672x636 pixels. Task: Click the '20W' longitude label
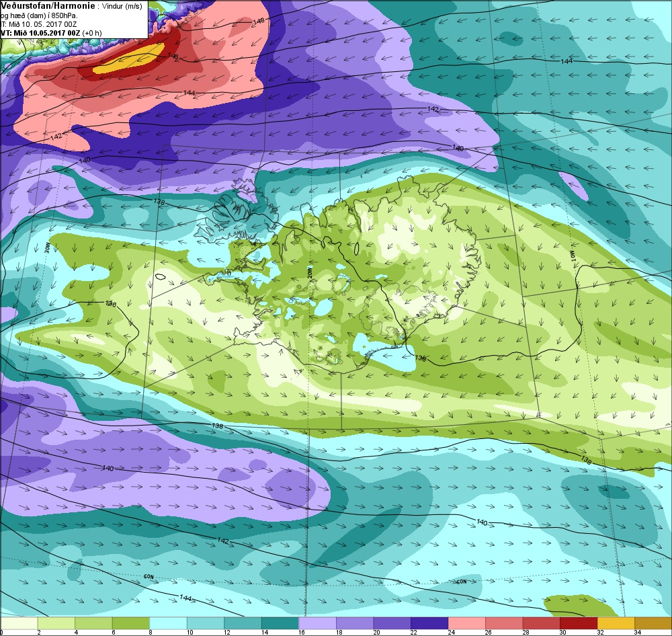(309, 272)
